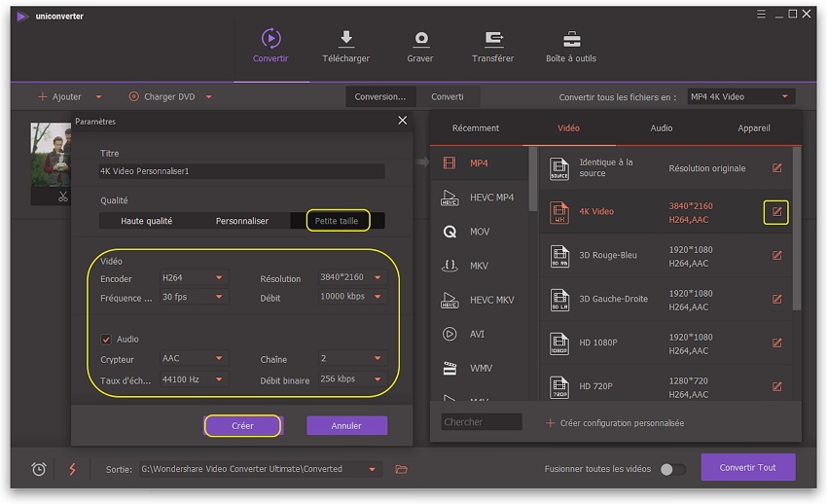Switch to the Appareil tab
The width and height of the screenshot is (827, 504).
click(x=754, y=128)
